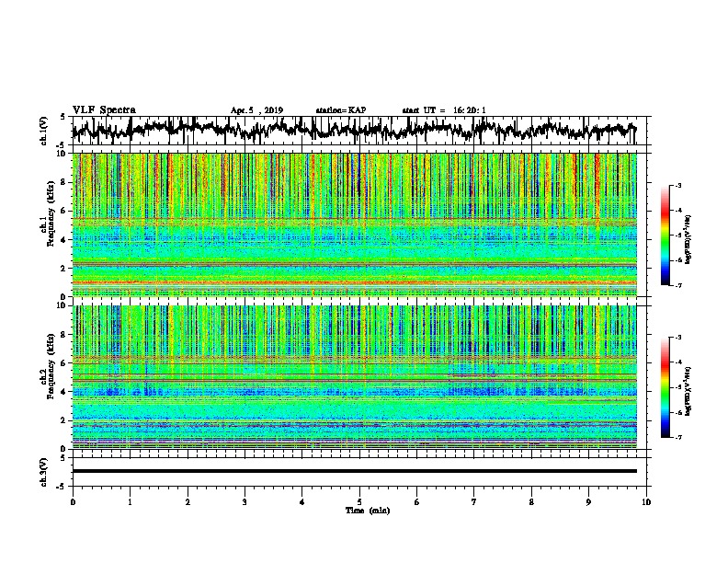The width and height of the screenshot is (728, 563).
Task: Click the "start UT = 16:20:1" header text
Action: coord(444,110)
